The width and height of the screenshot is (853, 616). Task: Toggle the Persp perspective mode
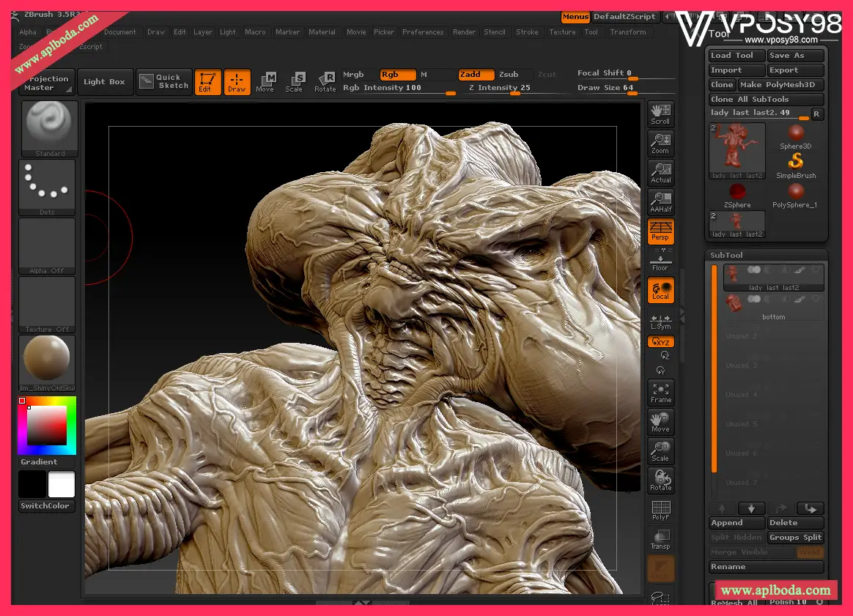click(660, 231)
